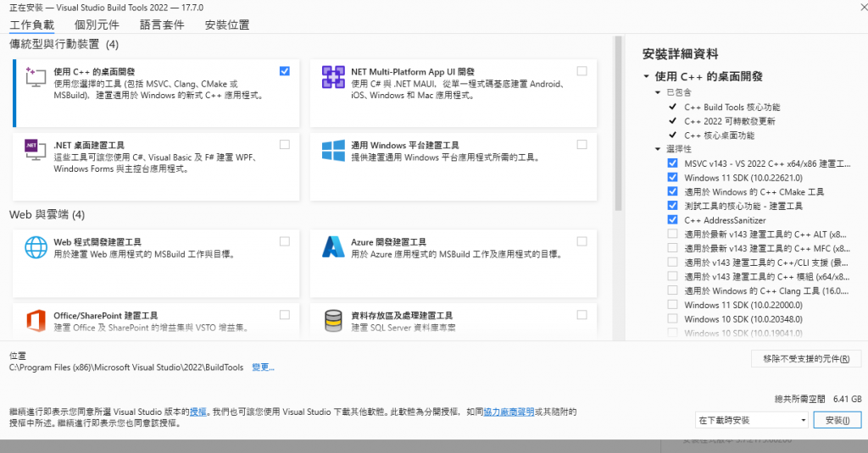The height and width of the screenshot is (453, 868).
Task: Collapse the 選擇性 tree node
Action: tap(658, 149)
